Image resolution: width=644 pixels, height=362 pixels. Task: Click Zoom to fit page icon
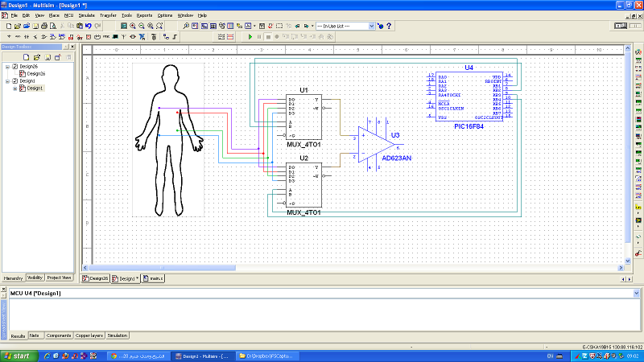pyautogui.click(x=159, y=26)
